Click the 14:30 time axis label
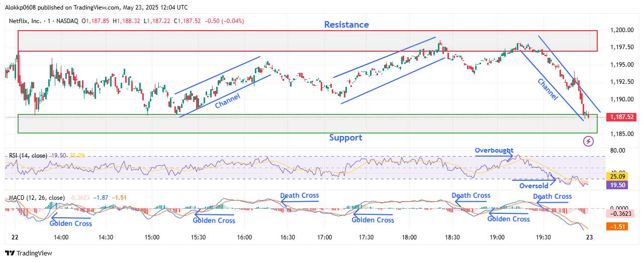 click(106, 237)
